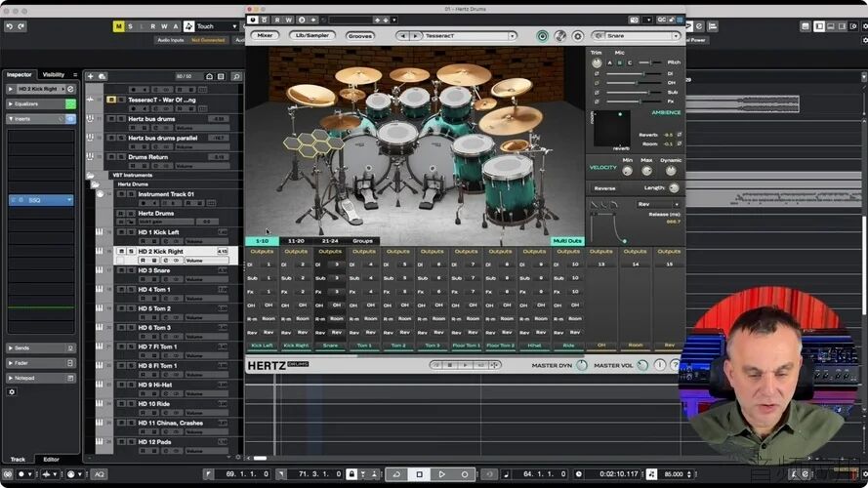868x488 pixels.
Task: Toggle global Solo state S button
Action: click(130, 26)
